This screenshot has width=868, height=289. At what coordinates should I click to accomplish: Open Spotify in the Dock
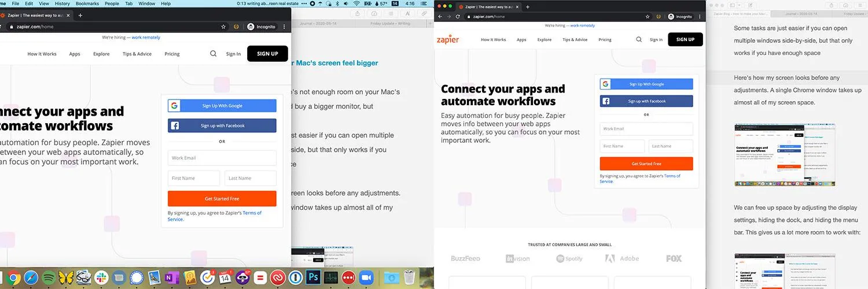click(49, 278)
